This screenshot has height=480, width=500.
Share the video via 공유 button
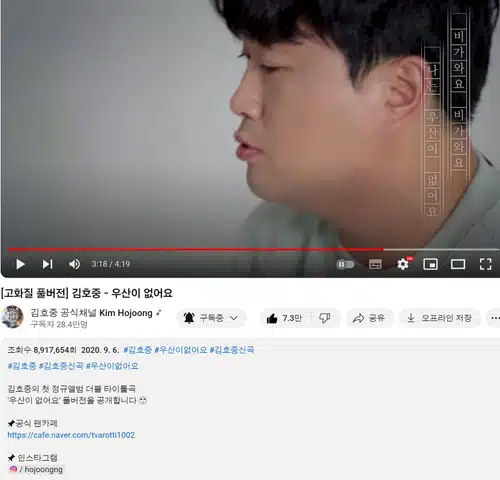click(369, 318)
